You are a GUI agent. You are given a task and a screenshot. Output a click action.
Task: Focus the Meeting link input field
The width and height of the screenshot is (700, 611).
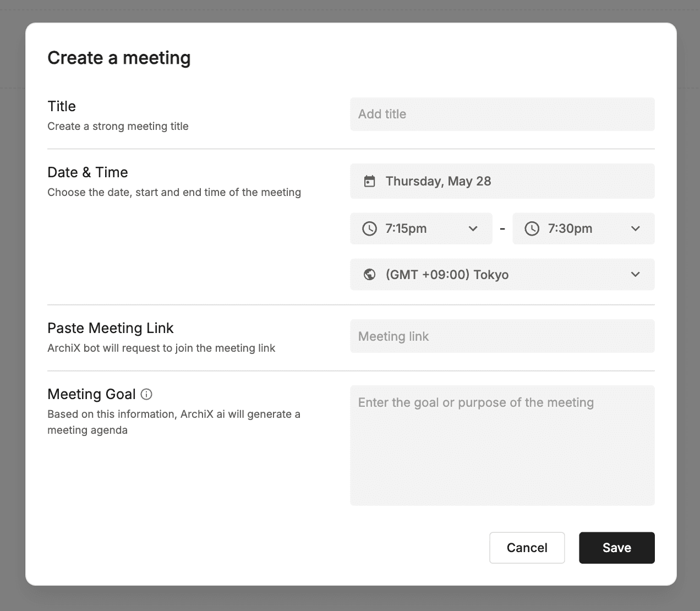pyautogui.click(x=502, y=336)
